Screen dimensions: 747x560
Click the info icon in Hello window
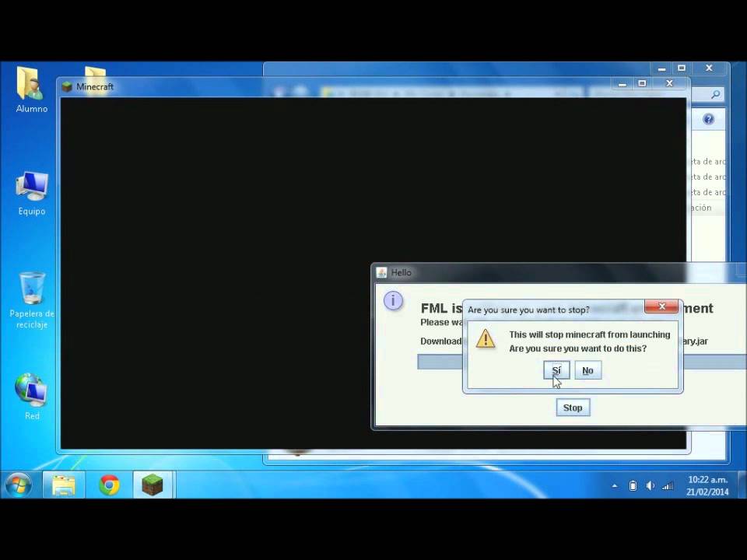coord(393,300)
